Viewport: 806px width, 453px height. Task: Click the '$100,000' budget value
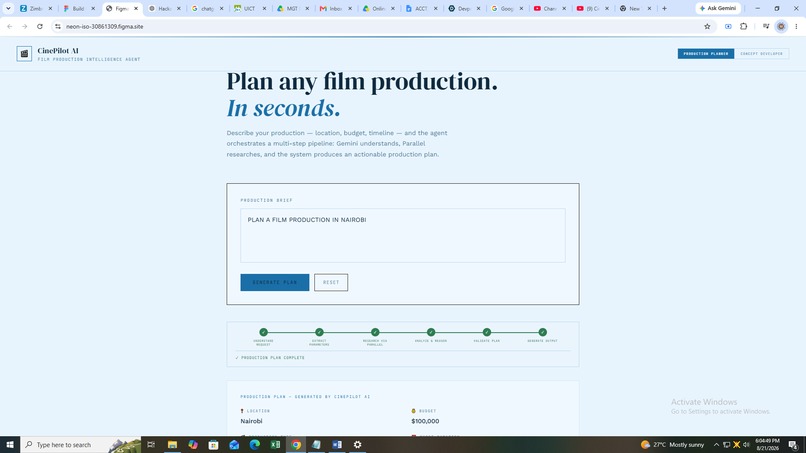pyautogui.click(x=425, y=421)
